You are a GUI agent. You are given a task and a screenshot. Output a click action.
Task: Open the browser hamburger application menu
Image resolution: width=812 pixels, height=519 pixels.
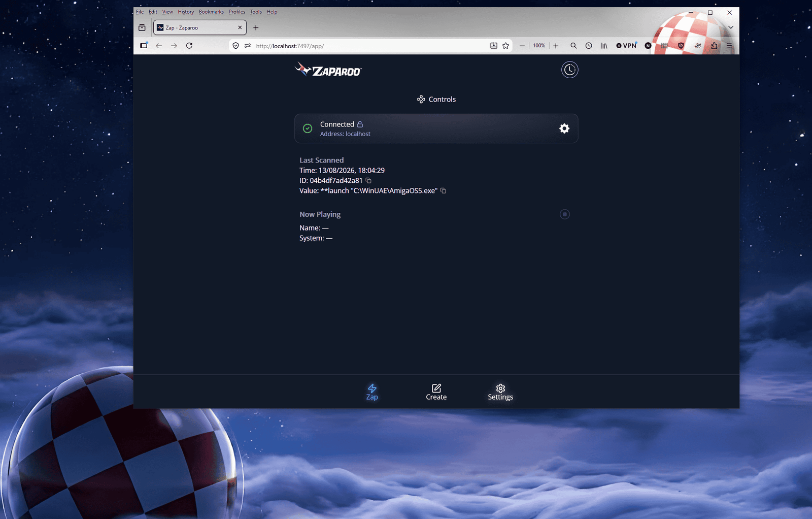point(729,46)
